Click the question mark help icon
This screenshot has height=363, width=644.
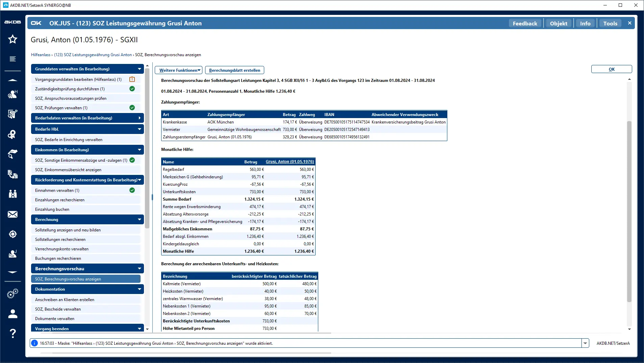(13, 334)
